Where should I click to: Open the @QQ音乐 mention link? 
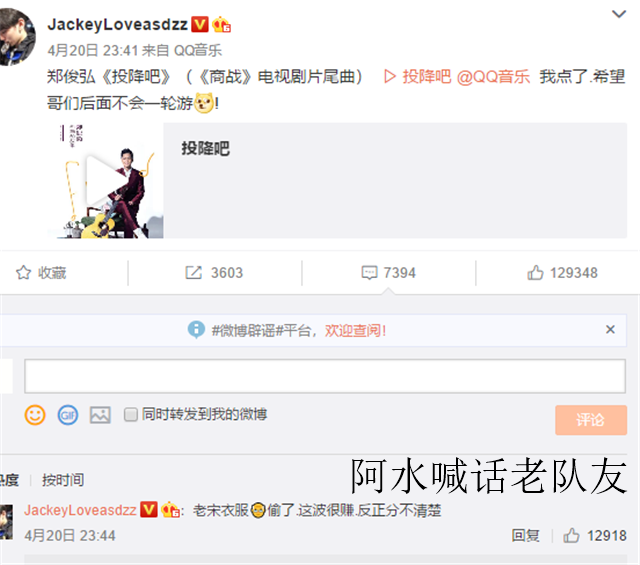click(493, 77)
